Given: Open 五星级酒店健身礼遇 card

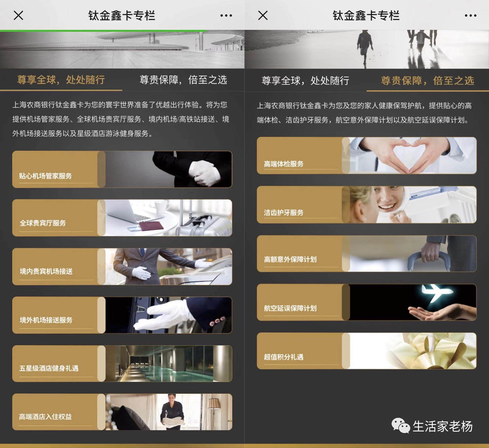Looking at the screenshot, I should pyautogui.click(x=122, y=364).
